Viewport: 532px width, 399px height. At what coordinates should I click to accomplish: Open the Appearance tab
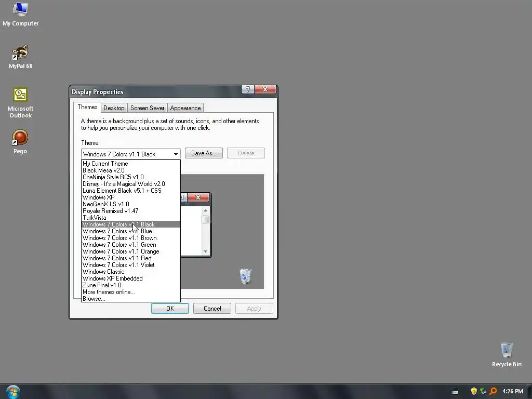coord(185,108)
